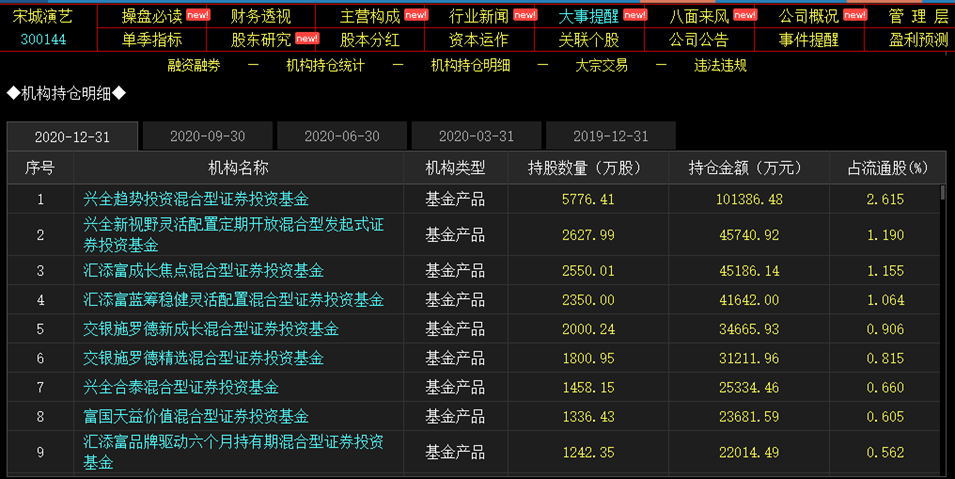Open the 单季指标 section
The image size is (955, 479).
152,40
